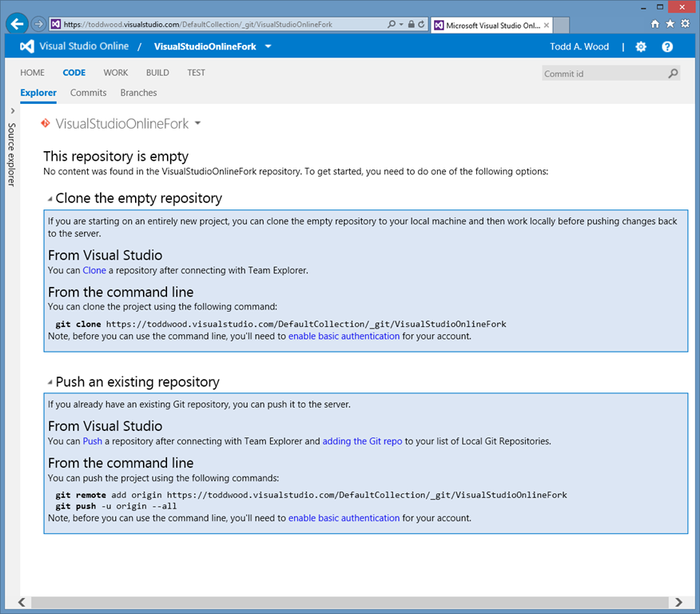Click the address bar search magnifier icon
The image size is (700, 614).
pyautogui.click(x=392, y=24)
